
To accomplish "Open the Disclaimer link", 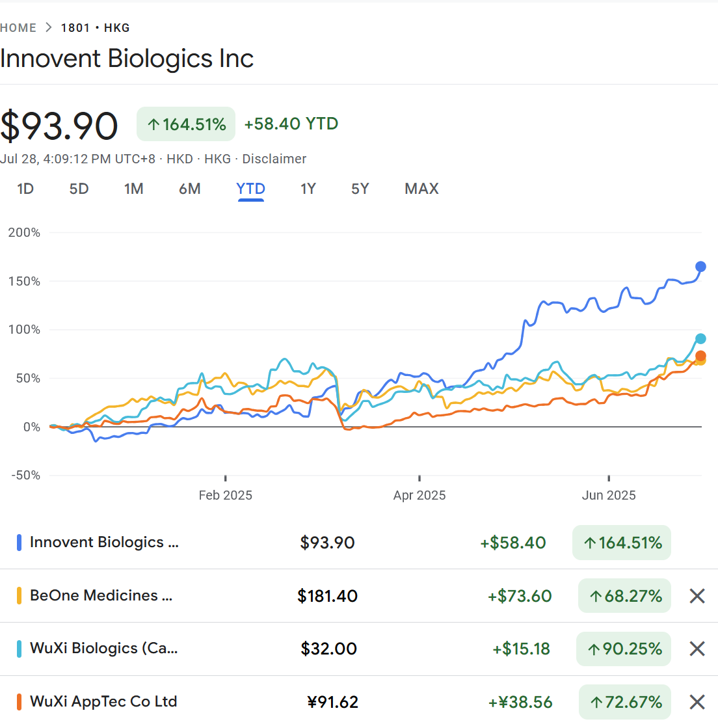I will [274, 159].
